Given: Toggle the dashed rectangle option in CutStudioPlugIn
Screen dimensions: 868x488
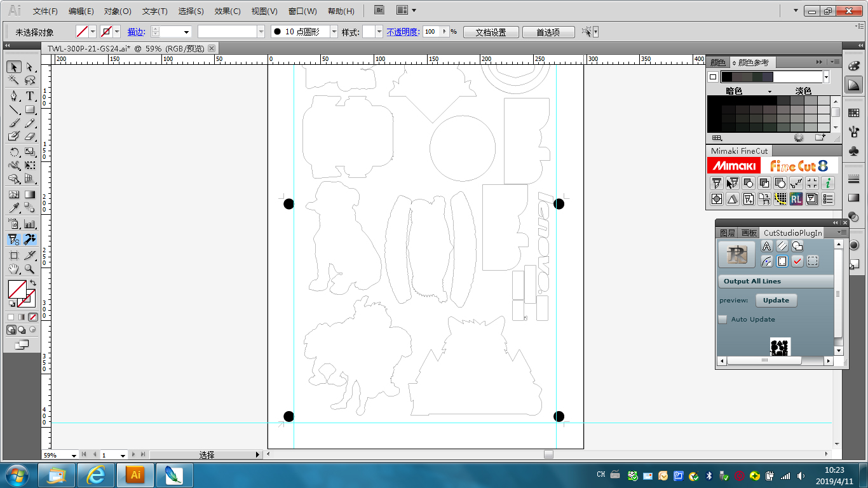Looking at the screenshot, I should (x=813, y=261).
